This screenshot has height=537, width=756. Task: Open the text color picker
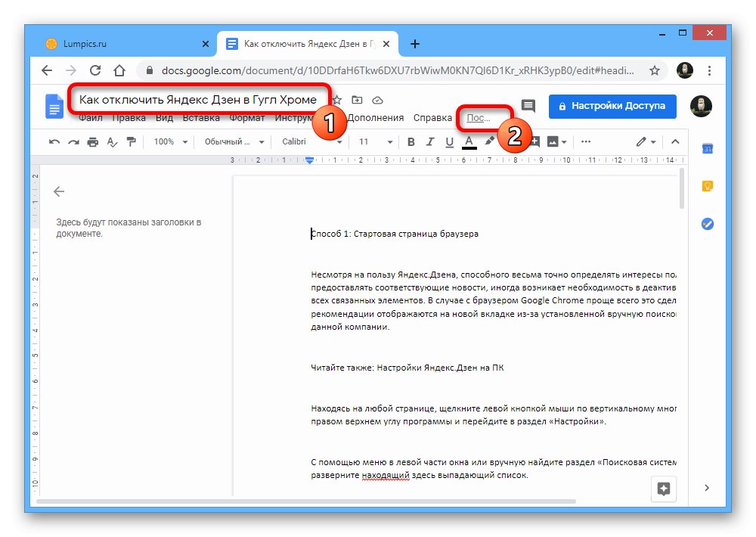[469, 142]
